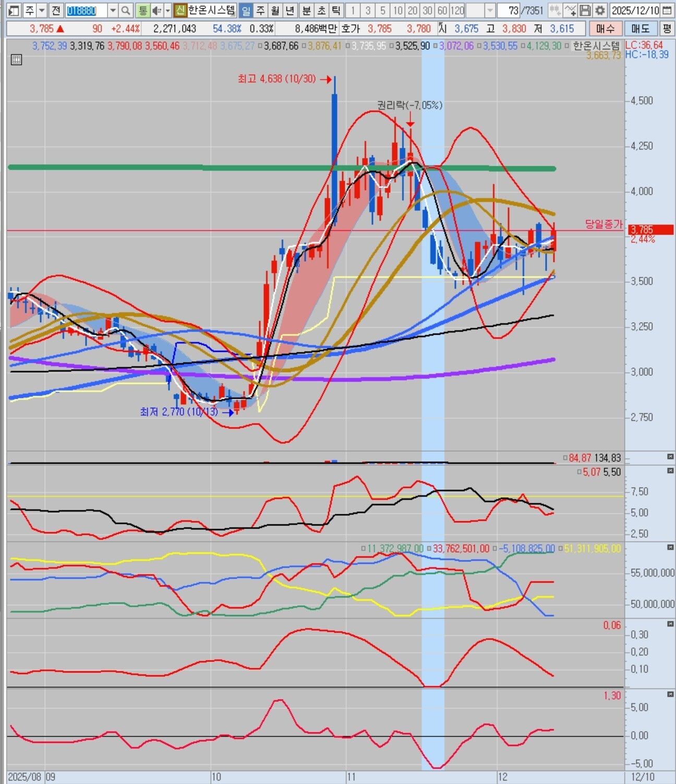The width and height of the screenshot is (676, 784).
Task: Select the 10 interval button
Action: click(x=398, y=10)
